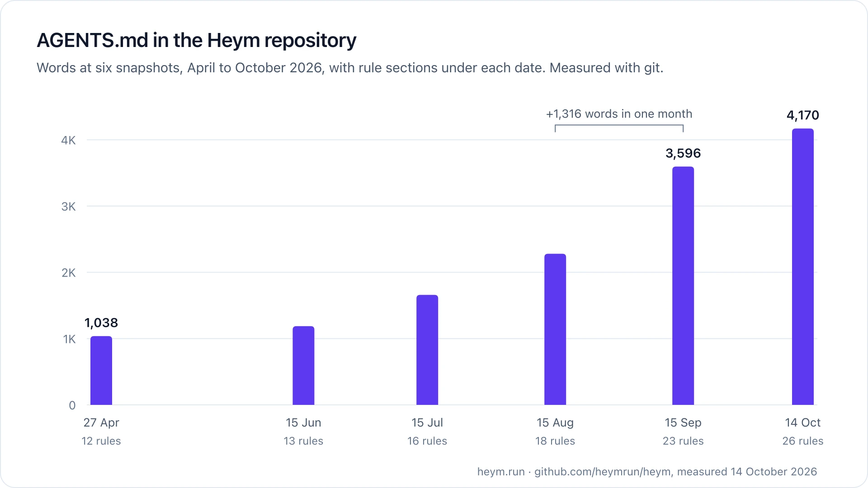Image resolution: width=868 pixels, height=488 pixels.
Task: Click the '12 rules' label
Action: 101,441
